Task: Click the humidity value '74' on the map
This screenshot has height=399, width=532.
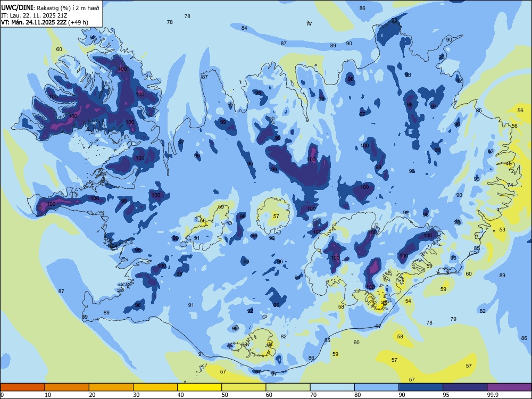Action: point(510,185)
